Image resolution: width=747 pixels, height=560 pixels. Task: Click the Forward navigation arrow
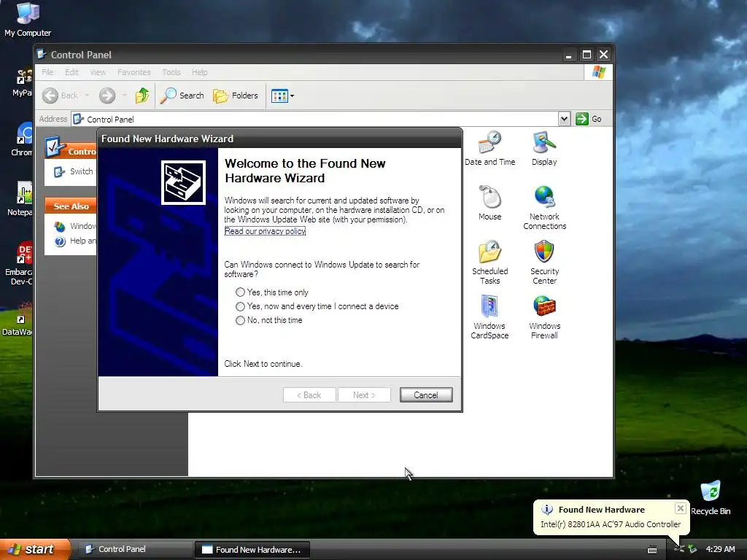pos(107,96)
